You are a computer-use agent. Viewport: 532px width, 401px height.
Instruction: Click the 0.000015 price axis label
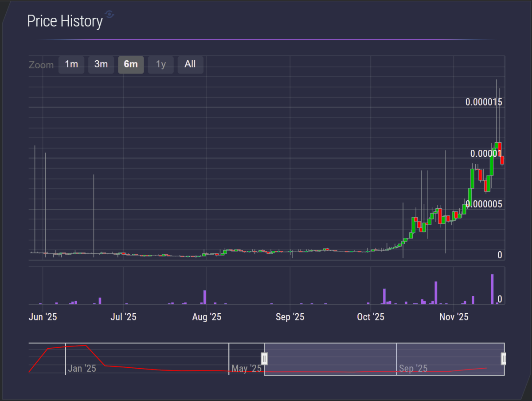(x=484, y=102)
